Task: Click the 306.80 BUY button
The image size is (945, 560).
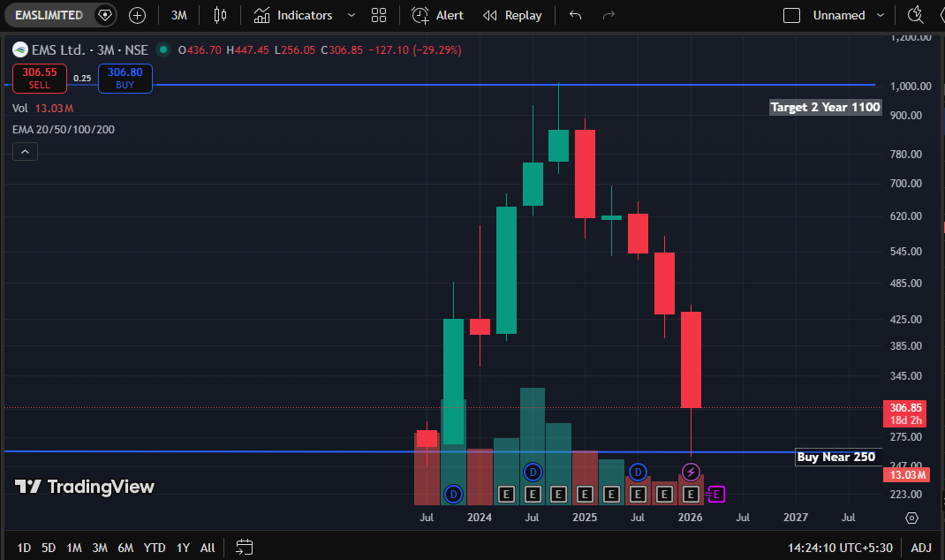Action: (125, 79)
